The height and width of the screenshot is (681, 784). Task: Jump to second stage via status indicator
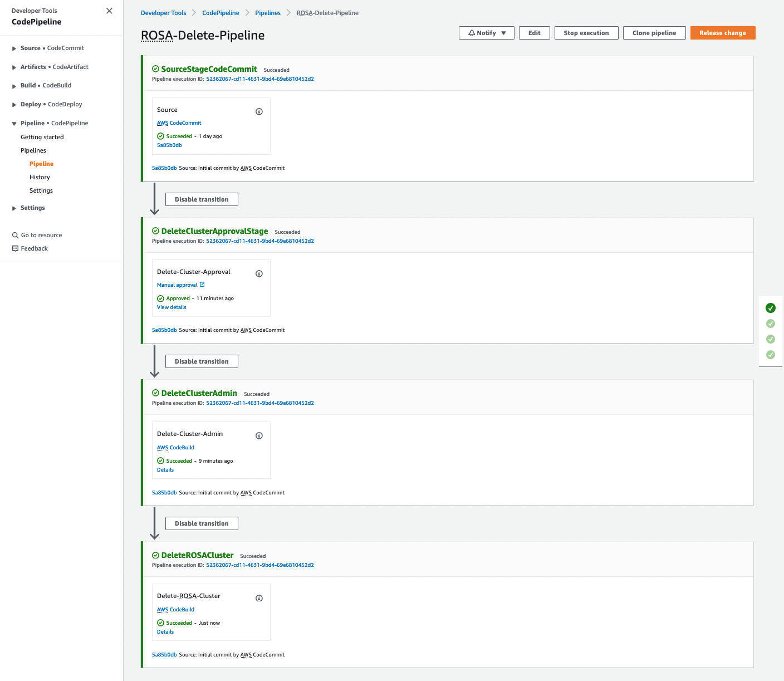click(771, 324)
